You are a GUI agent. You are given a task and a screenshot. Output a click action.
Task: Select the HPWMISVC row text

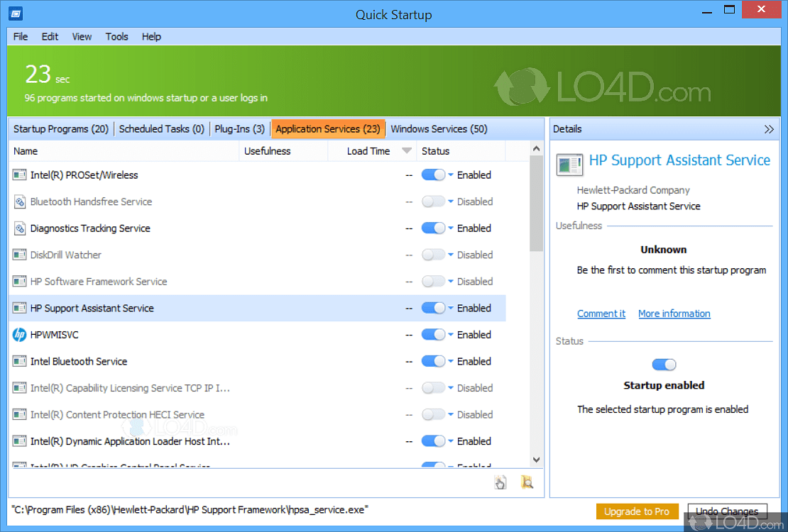click(x=54, y=335)
